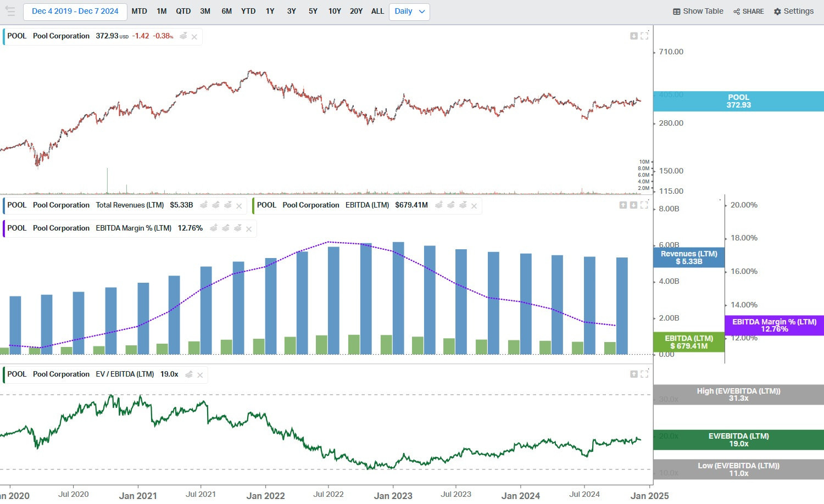
Task: Select the QTD time range
Action: pos(183,12)
